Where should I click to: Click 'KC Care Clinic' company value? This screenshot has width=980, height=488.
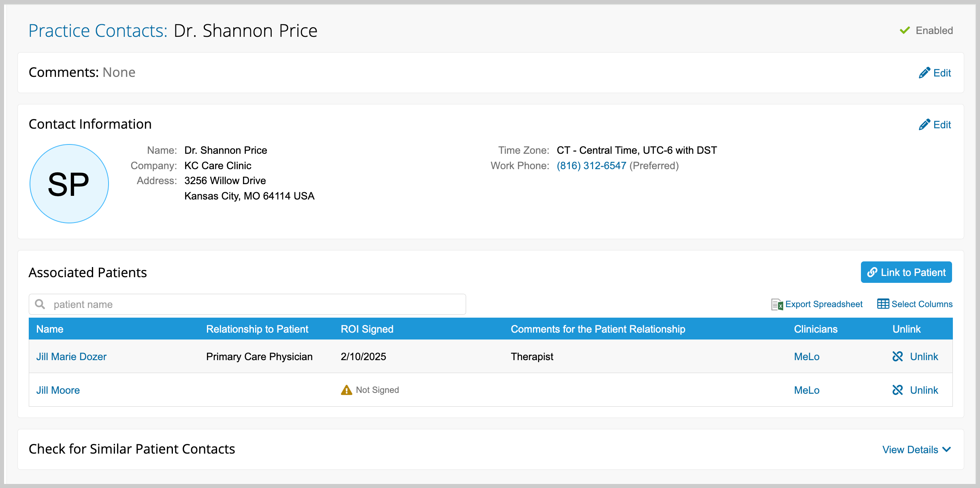coord(218,165)
